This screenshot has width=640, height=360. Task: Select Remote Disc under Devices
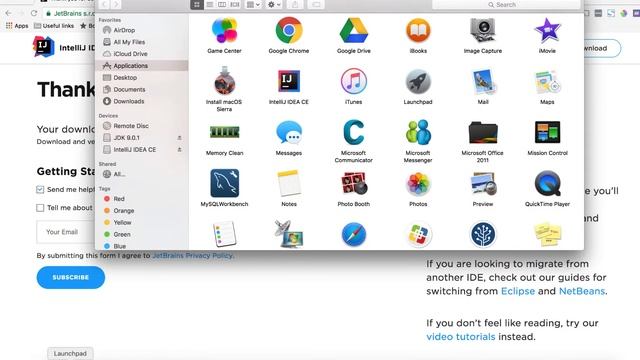tap(131, 126)
